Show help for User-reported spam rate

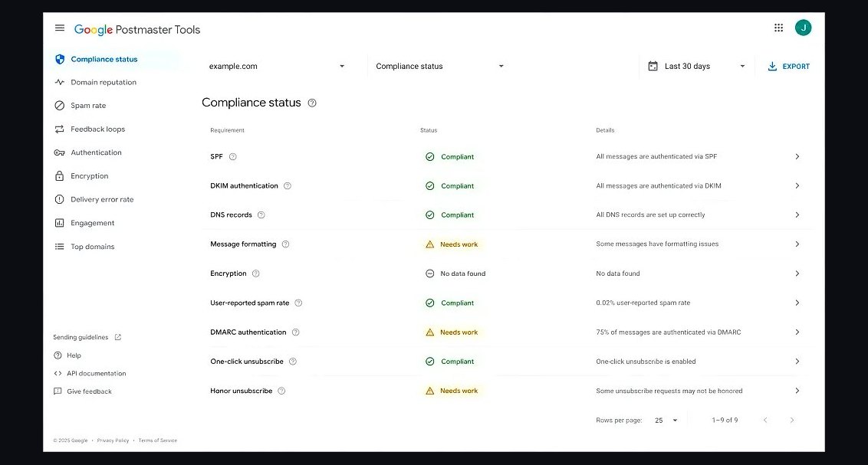(298, 303)
